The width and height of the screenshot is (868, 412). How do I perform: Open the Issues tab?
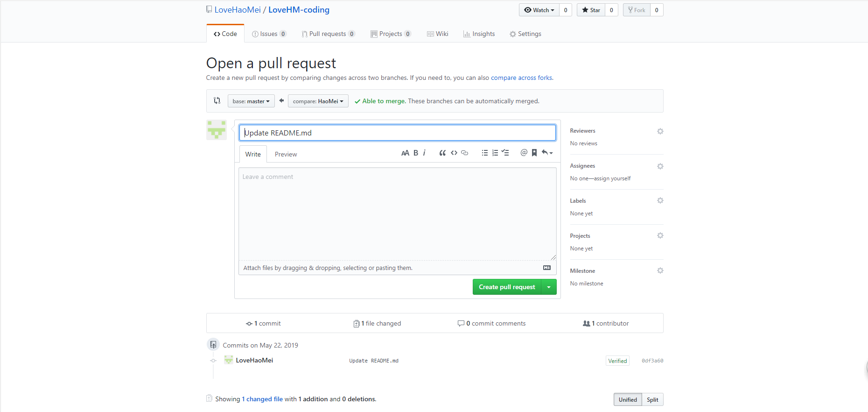click(269, 34)
